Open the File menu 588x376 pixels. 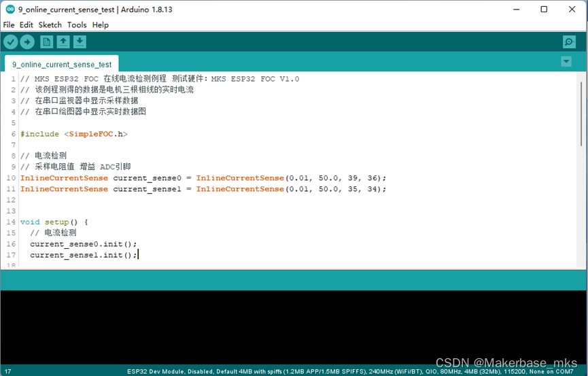(x=9, y=24)
